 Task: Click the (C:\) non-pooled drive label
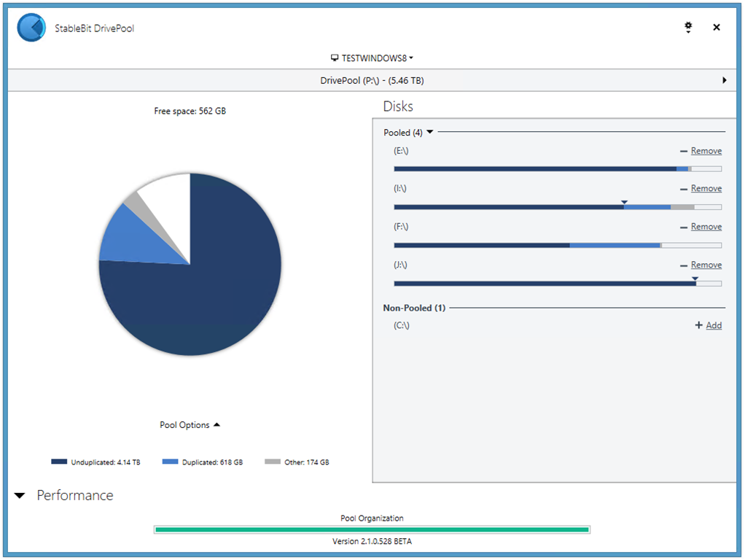pyautogui.click(x=402, y=325)
